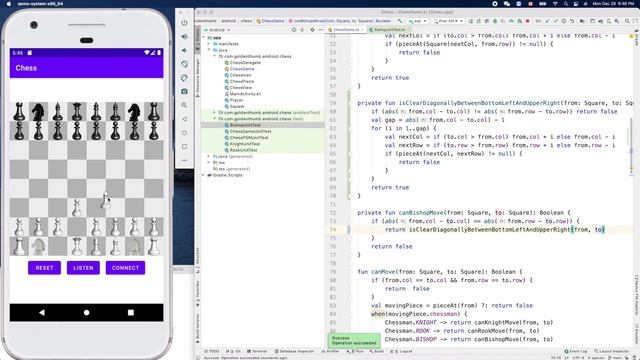The image size is (640, 360).
Task: Hide the Project panel with the minus icon
Action: [321, 30]
